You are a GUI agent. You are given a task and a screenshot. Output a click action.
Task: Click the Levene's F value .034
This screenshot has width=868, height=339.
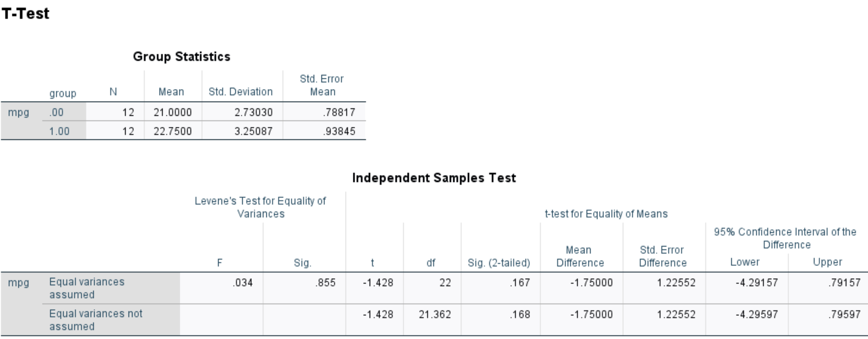pyautogui.click(x=243, y=283)
